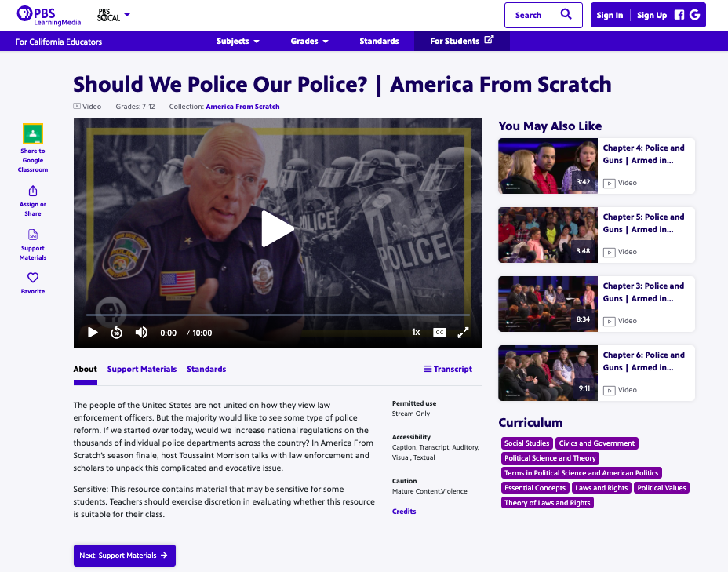The image size is (728, 572).
Task: Click the Next: Support Materials button
Action: (124, 555)
